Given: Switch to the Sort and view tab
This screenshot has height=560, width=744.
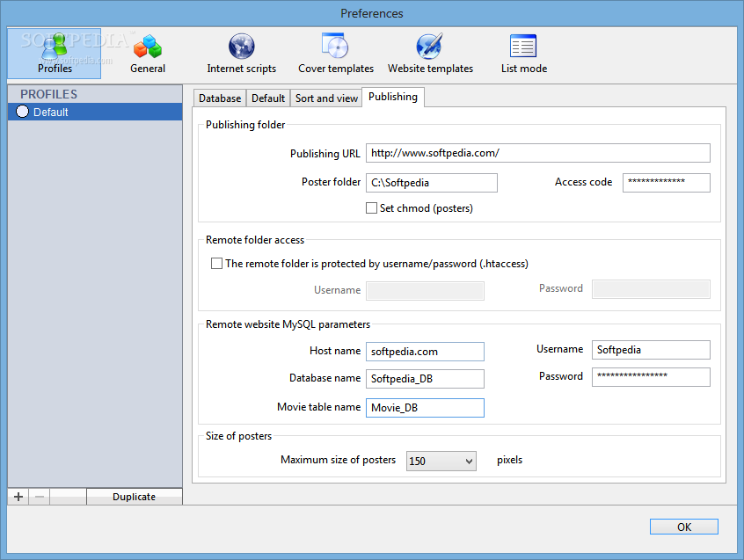Looking at the screenshot, I should pos(326,98).
